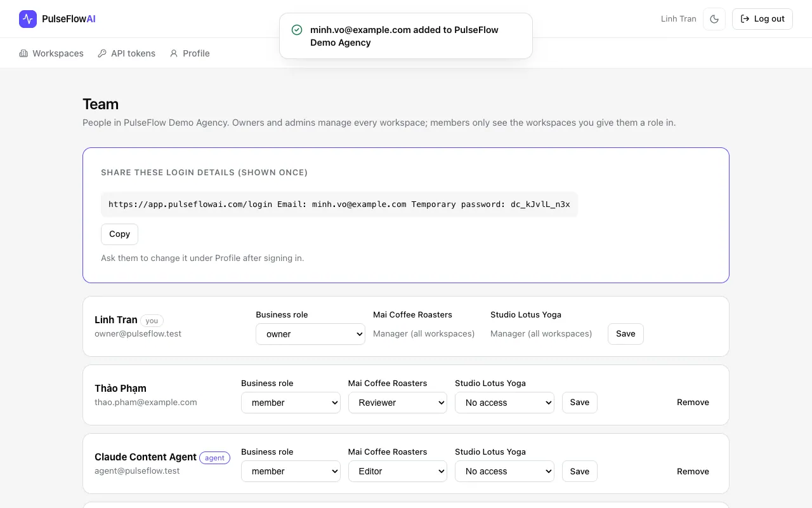812x508 pixels.
Task: Save Linh Tran's role settings
Action: coord(625,334)
